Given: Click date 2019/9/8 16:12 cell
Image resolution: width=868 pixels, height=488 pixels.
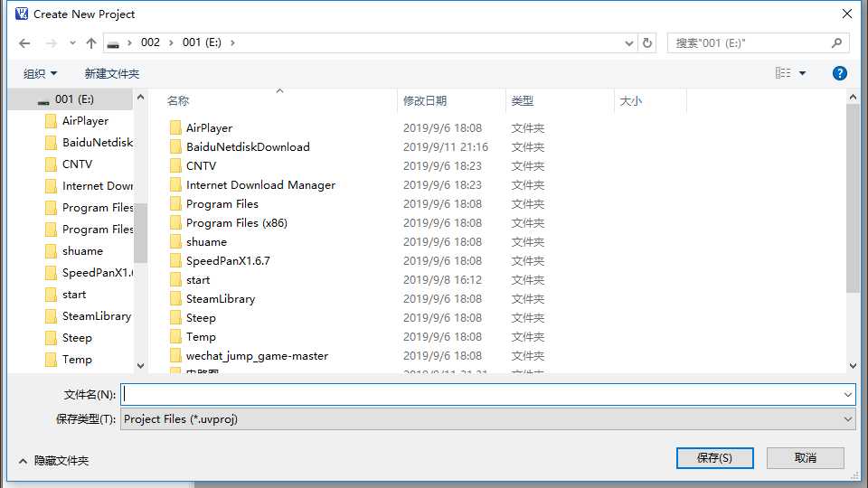Looking at the screenshot, I should click(x=442, y=280).
